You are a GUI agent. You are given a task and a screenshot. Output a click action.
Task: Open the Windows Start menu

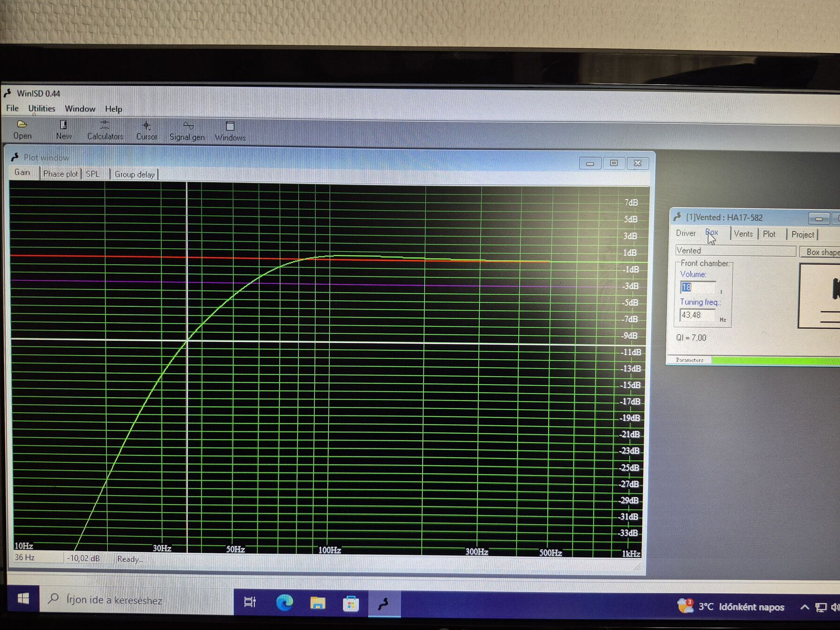(x=23, y=598)
